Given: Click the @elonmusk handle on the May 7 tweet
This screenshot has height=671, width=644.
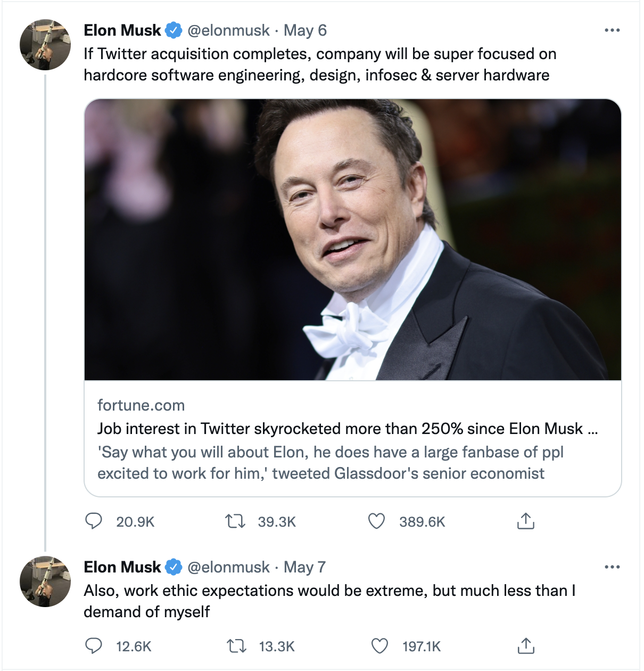Looking at the screenshot, I should 228,567.
